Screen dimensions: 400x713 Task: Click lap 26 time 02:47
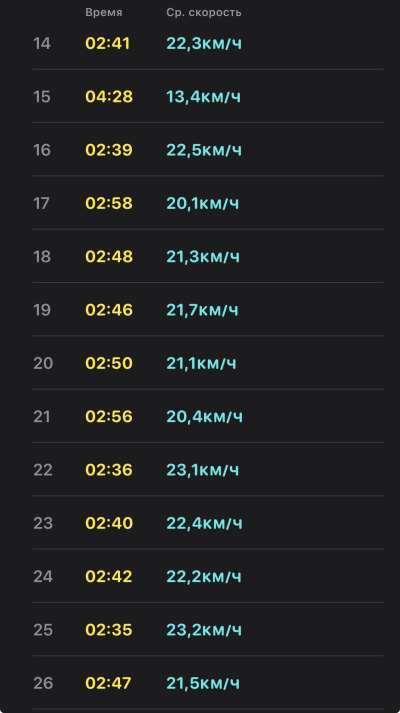[x=109, y=683]
